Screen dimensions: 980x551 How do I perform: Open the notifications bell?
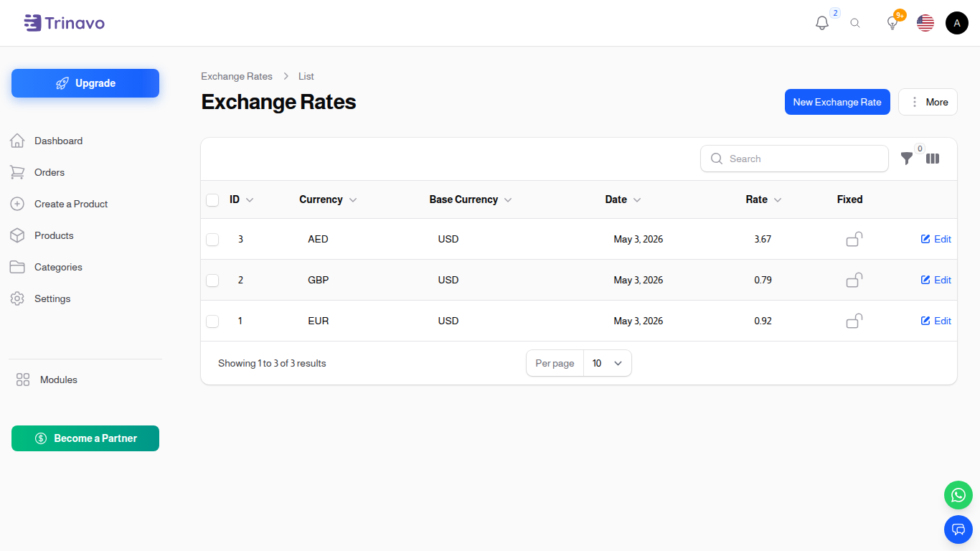(822, 23)
